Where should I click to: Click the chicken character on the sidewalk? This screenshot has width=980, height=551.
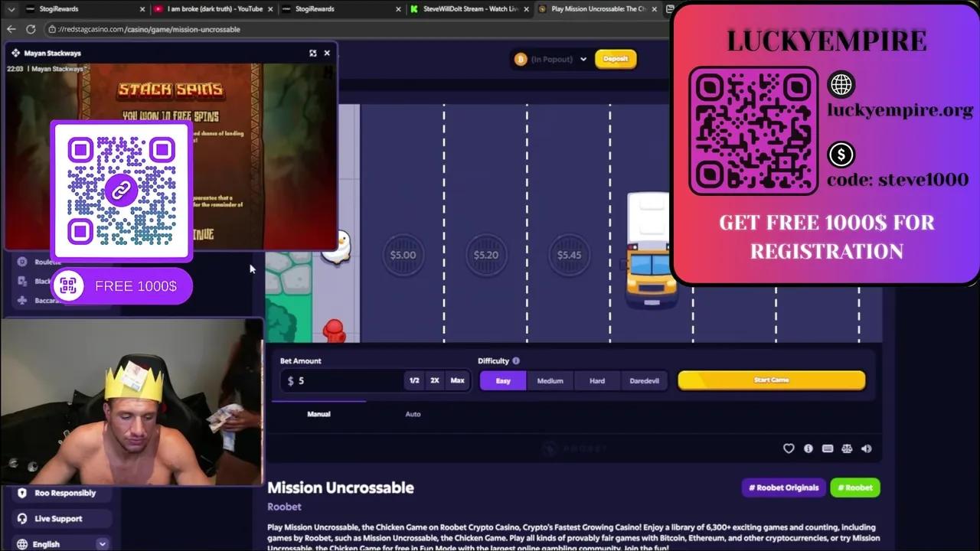(x=337, y=246)
